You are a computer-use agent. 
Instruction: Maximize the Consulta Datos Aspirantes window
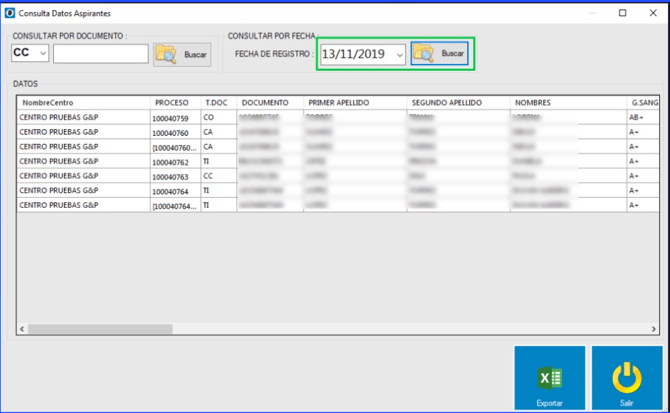(x=623, y=13)
